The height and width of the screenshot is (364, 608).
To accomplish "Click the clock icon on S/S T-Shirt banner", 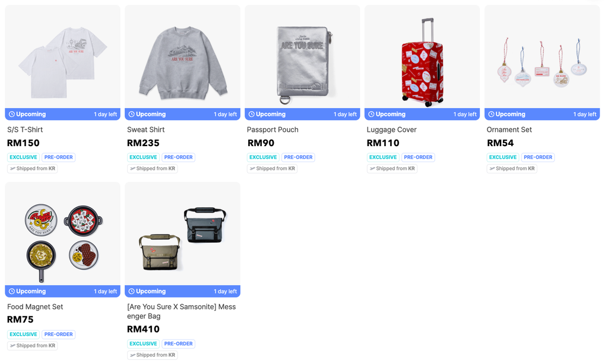I will 12,115.
